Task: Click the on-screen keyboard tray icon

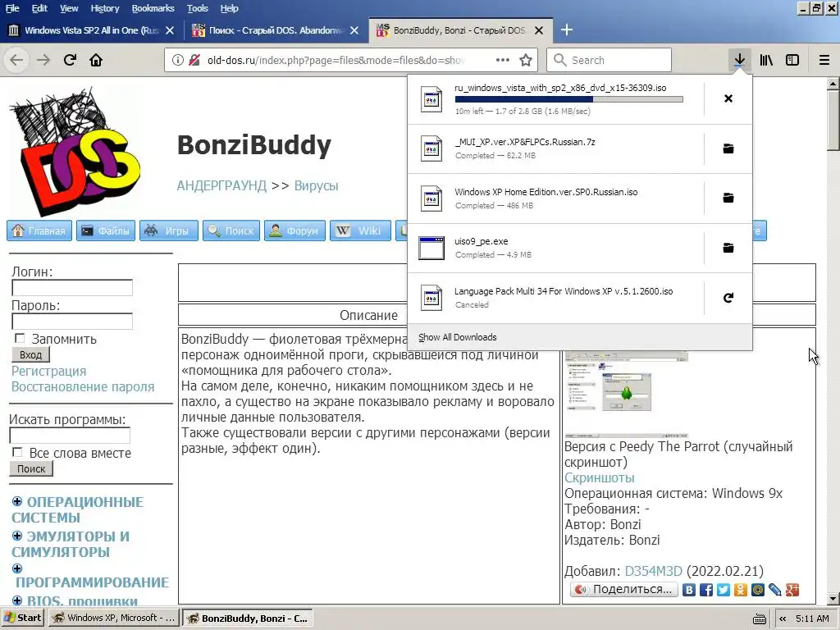Action: pyautogui.click(x=759, y=619)
